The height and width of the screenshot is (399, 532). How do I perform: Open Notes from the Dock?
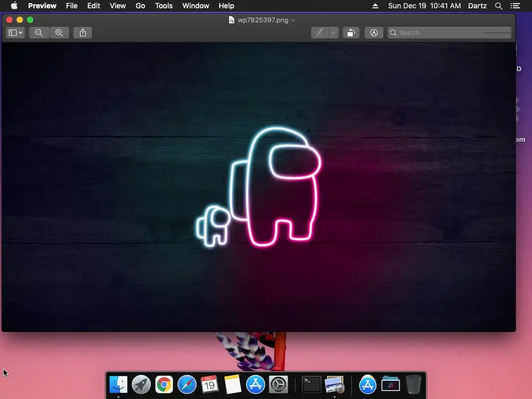[x=232, y=385]
